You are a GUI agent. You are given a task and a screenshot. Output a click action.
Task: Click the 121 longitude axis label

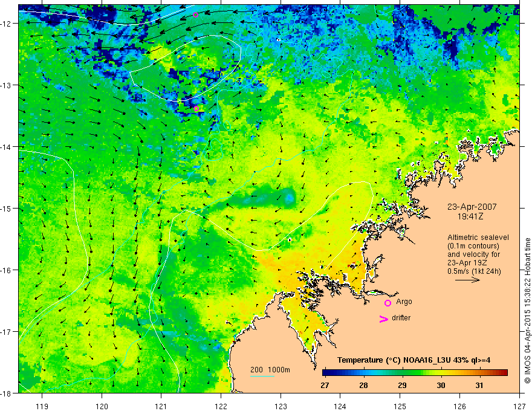161,406
